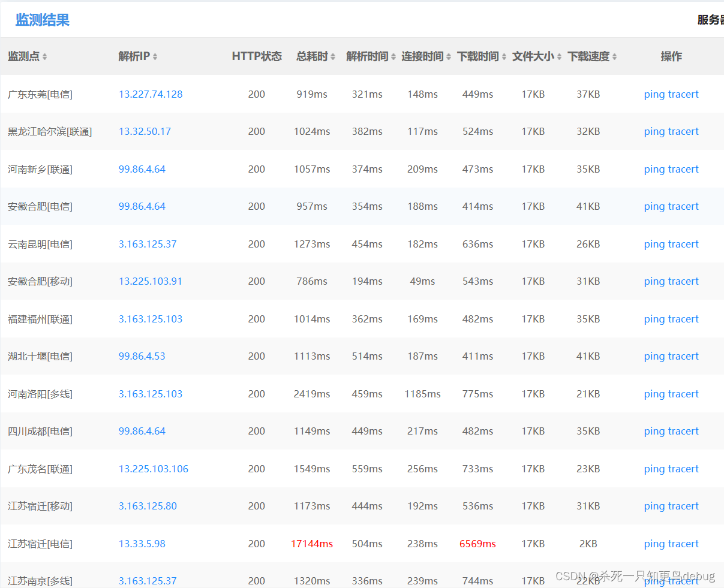Run ping for 江苏宿迁[电信]
The image size is (724, 588).
pyautogui.click(x=654, y=544)
